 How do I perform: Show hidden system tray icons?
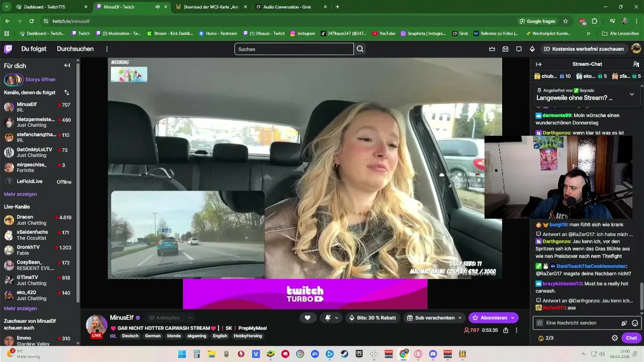pyautogui.click(x=583, y=354)
